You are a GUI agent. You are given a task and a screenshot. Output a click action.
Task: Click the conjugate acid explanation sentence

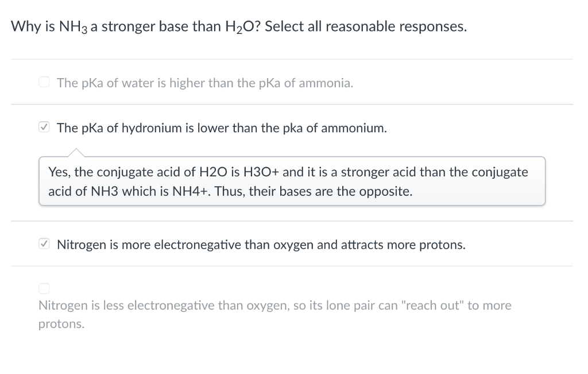[x=287, y=172]
